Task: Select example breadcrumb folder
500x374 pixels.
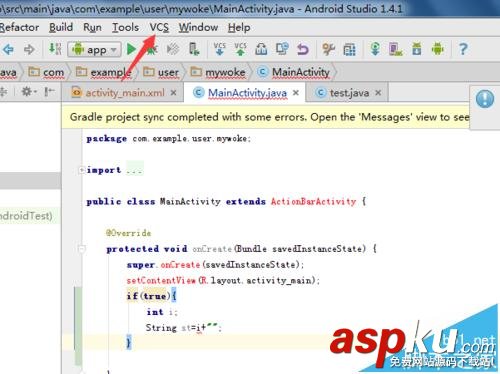Action: tap(104, 72)
